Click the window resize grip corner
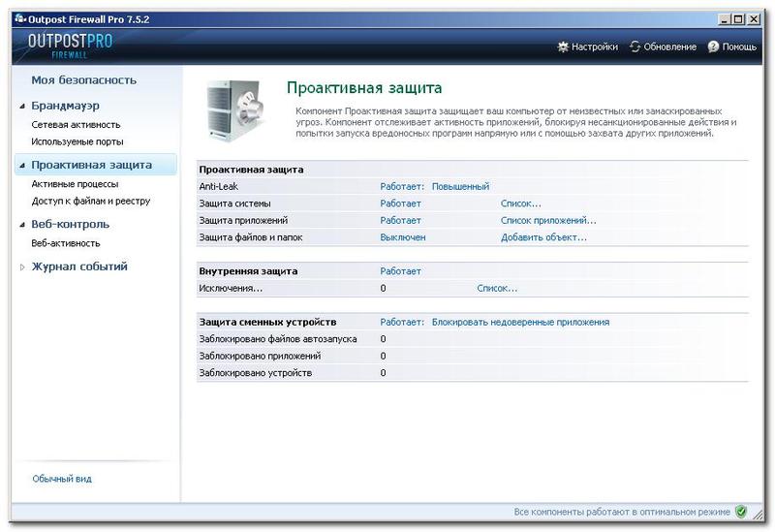This screenshot has height=532, width=775. [758, 515]
